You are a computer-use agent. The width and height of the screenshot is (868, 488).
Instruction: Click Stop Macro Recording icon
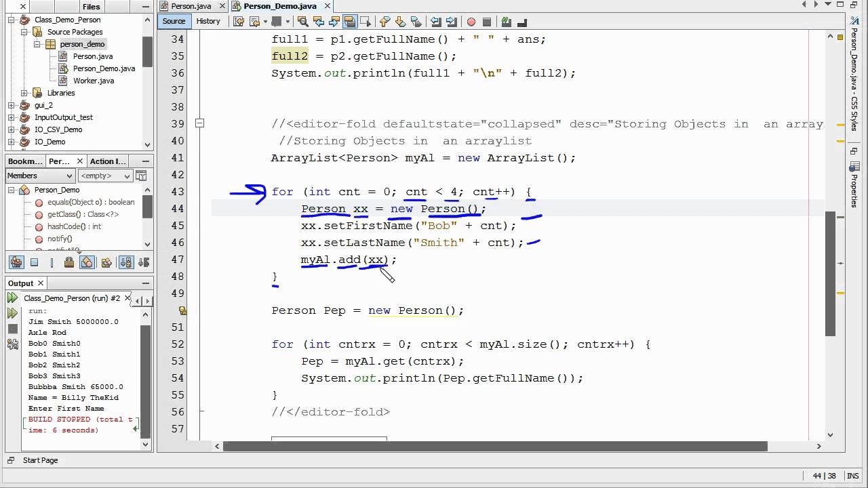point(486,21)
